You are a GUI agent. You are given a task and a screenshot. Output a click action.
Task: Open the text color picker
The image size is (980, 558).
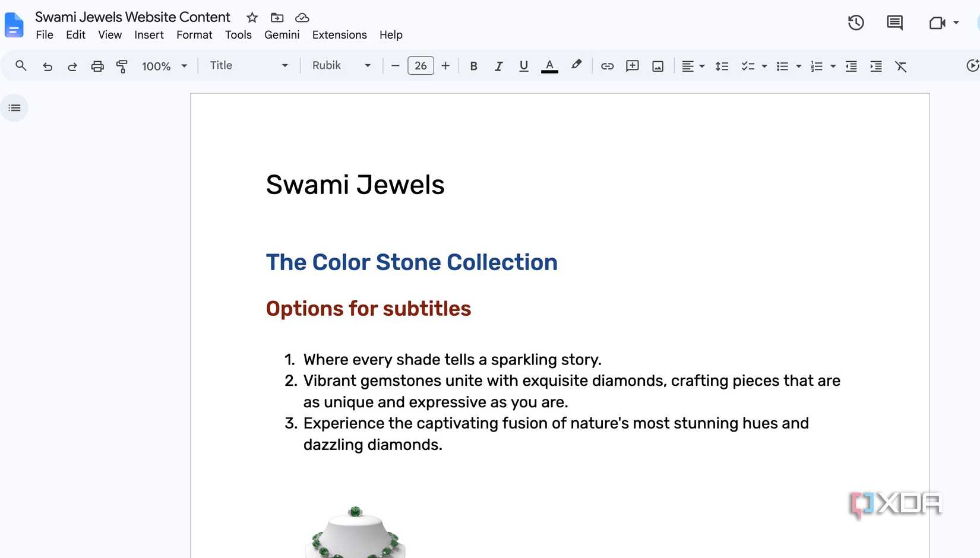click(x=549, y=66)
